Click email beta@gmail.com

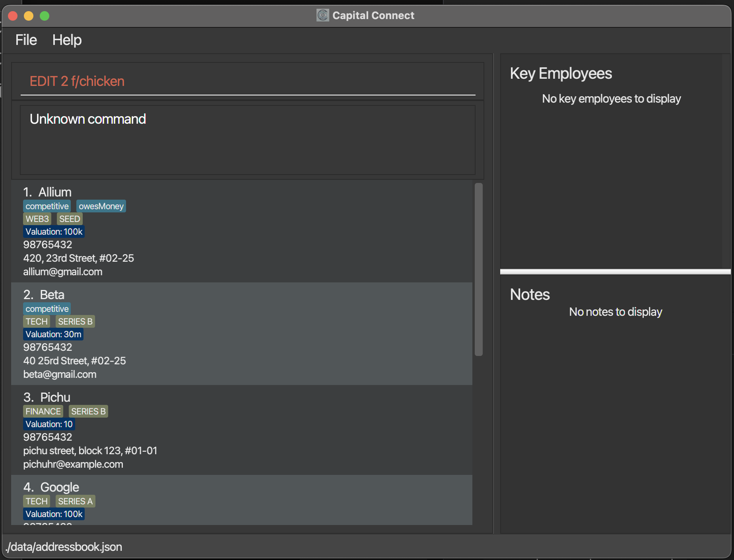pos(60,374)
